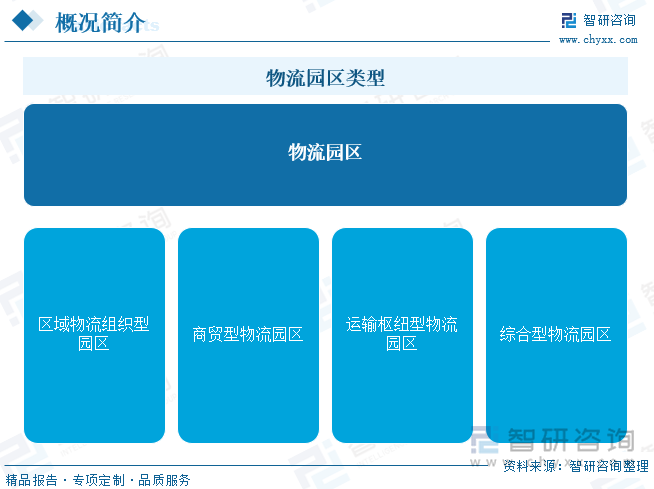Click the 运输枢纽型物流园区 card
This screenshot has width=654, height=489.
point(402,335)
